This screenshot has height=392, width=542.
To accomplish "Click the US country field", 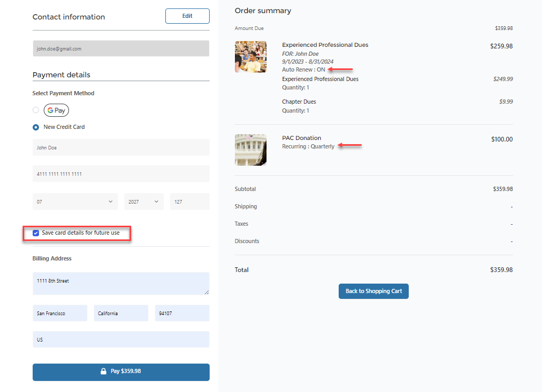I will click(121, 340).
